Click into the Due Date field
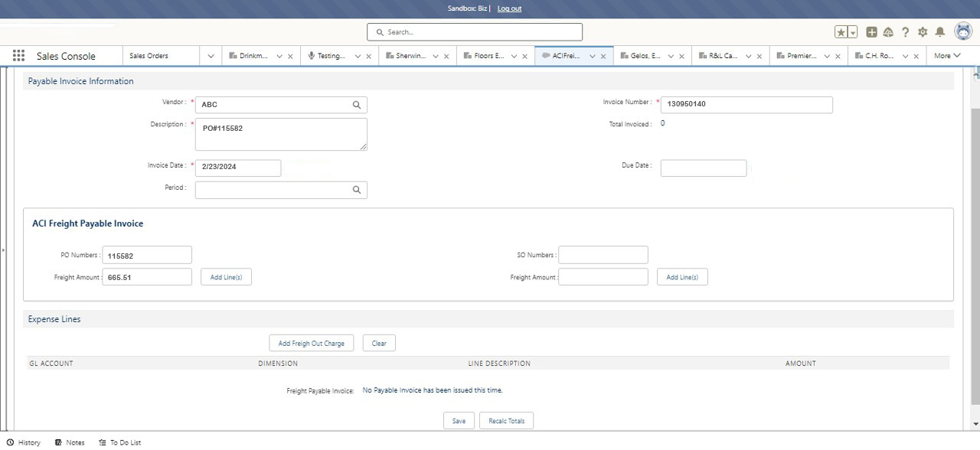This screenshot has height=450, width=980. [x=703, y=168]
